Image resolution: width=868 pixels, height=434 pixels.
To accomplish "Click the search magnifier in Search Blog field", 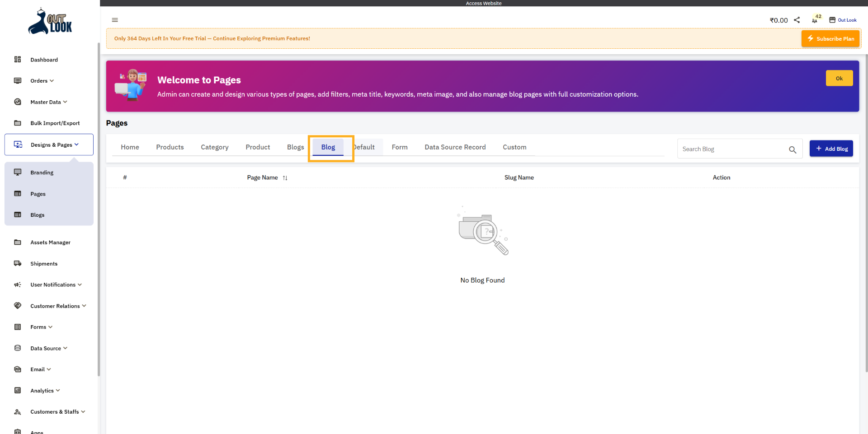I will tap(793, 149).
